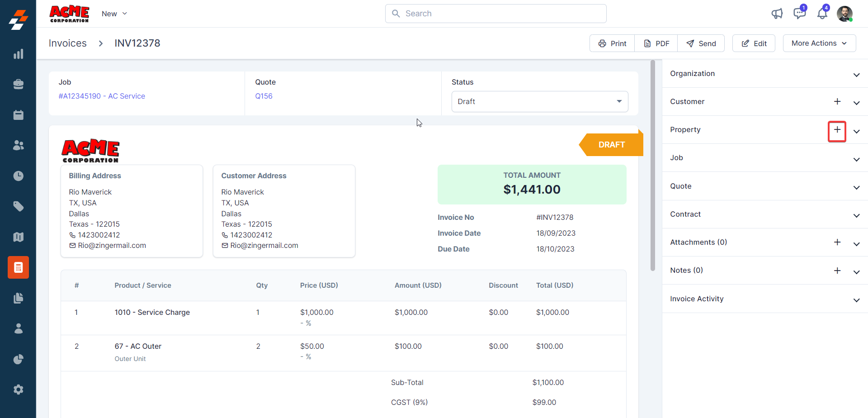Click the Send button
Viewport: 868px width, 418px height.
tap(701, 43)
